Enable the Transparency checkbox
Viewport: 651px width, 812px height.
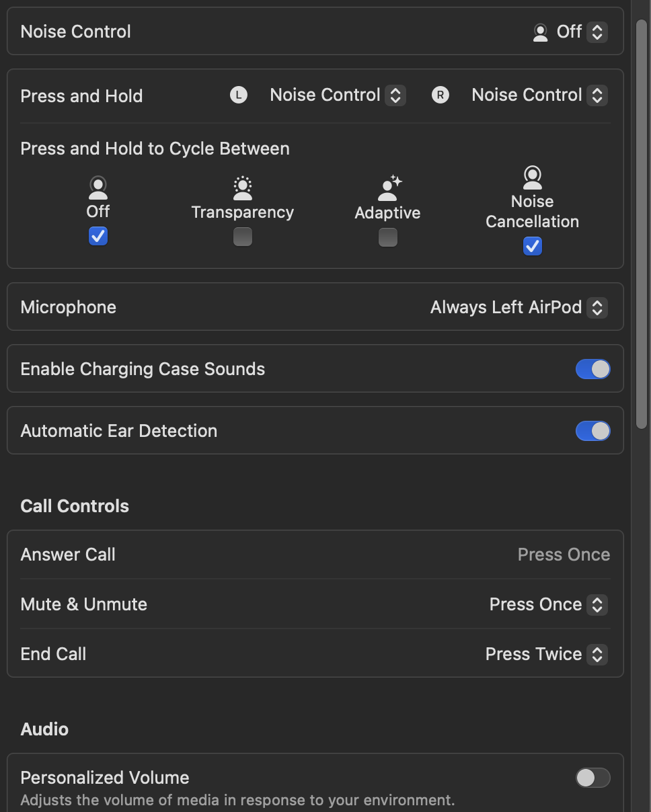click(242, 237)
